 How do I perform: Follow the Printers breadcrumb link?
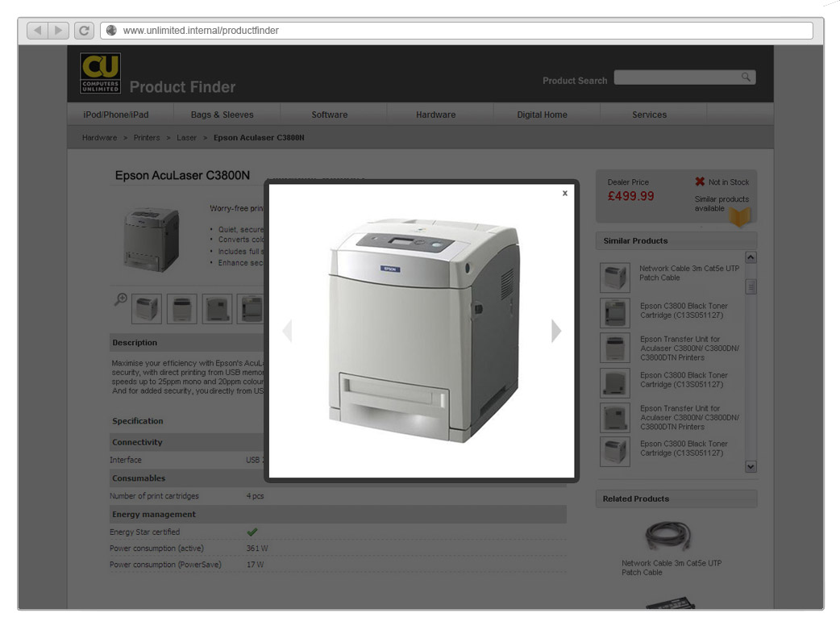(147, 138)
